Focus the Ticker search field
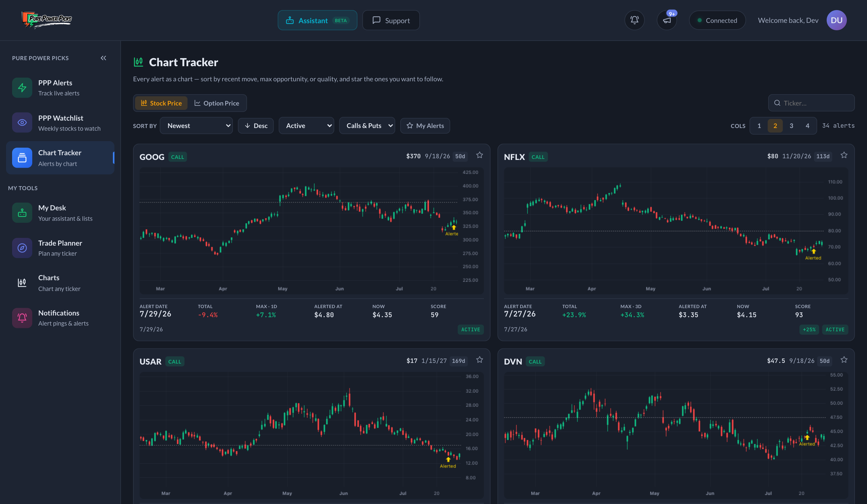This screenshot has height=504, width=867. (x=811, y=103)
